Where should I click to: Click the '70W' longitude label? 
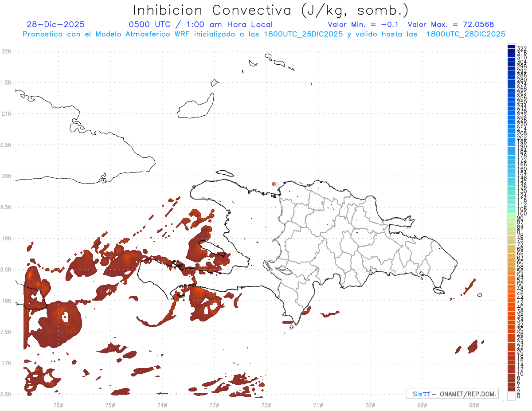[370, 404]
